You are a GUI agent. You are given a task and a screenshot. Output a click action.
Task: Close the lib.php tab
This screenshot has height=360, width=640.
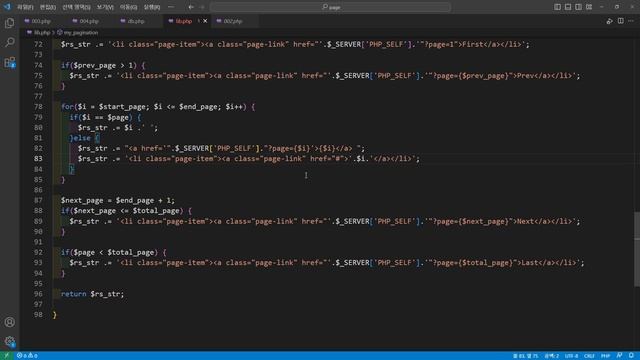(x=205, y=21)
